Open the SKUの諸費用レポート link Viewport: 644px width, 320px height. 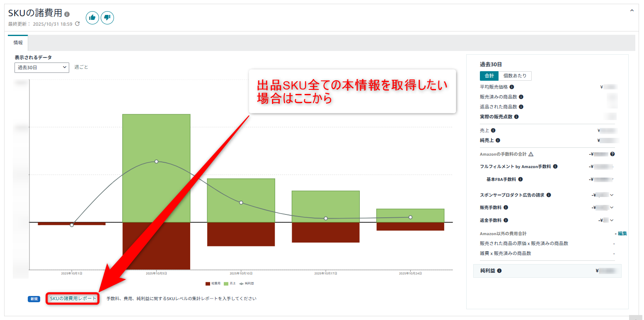click(73, 298)
